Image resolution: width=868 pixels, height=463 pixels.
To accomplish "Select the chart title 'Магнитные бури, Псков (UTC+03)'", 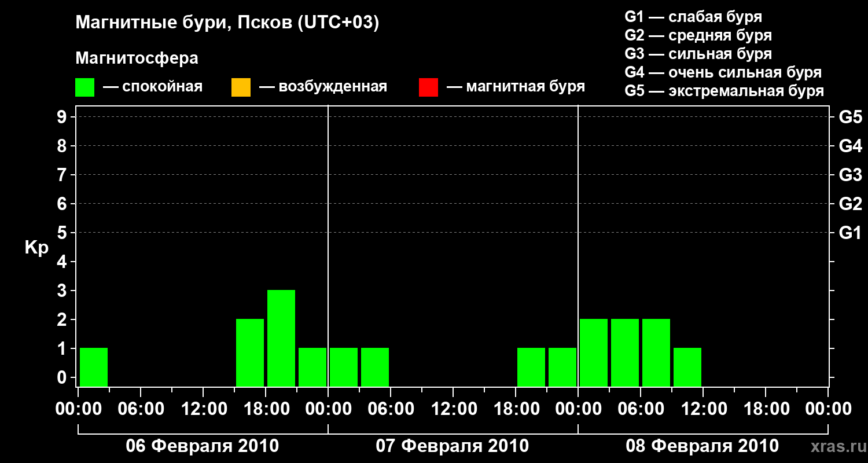I will click(227, 23).
